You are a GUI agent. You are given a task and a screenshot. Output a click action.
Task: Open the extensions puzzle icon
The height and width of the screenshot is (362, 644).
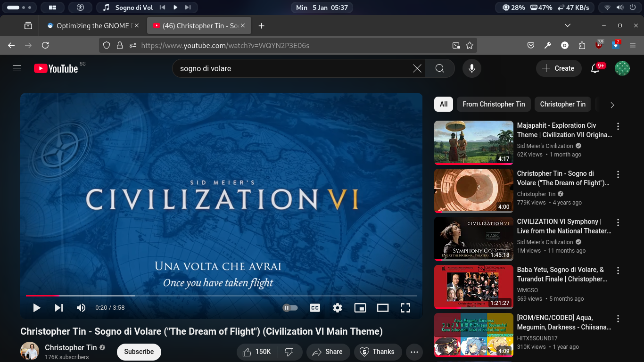[x=582, y=45]
